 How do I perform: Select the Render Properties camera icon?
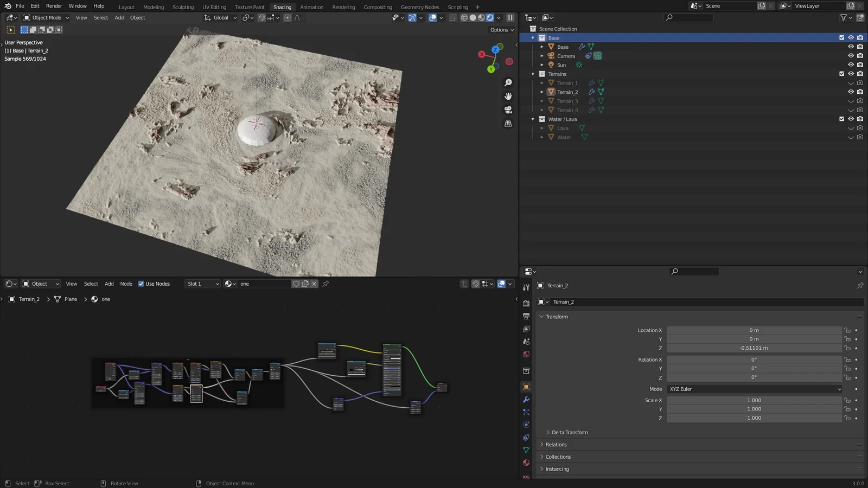point(526,304)
